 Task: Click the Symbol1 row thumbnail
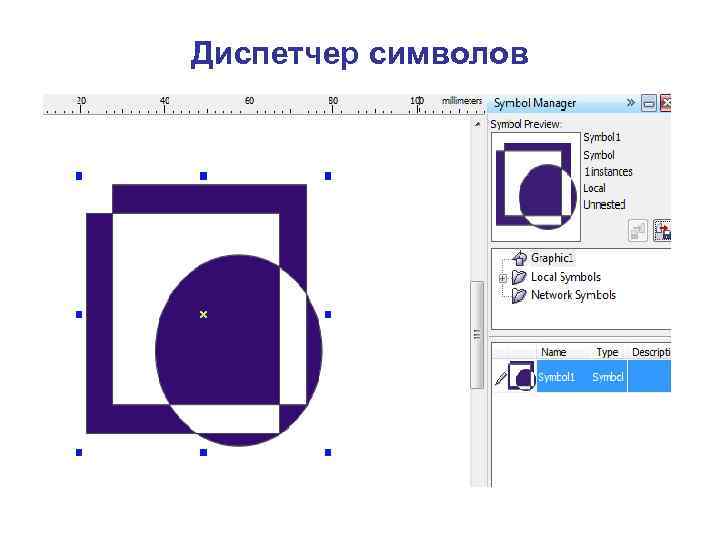pyautogui.click(x=521, y=376)
